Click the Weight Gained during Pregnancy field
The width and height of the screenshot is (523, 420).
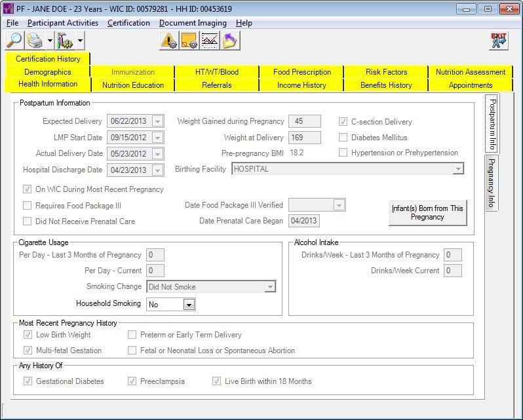click(305, 121)
